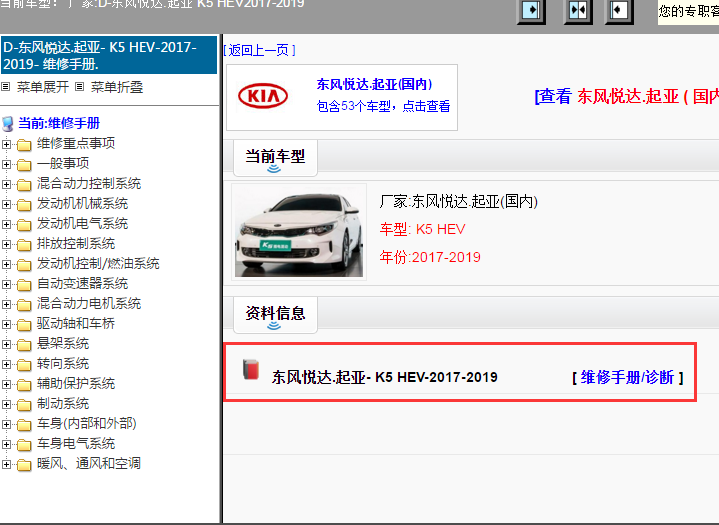Click the KIA logo image
Viewport: 719px width, 525px height.
click(263, 96)
